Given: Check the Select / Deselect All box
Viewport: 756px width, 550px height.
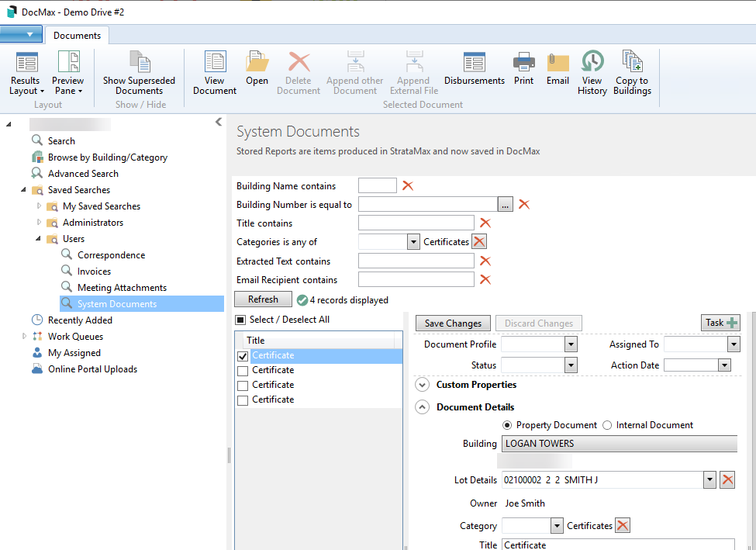Looking at the screenshot, I should tap(241, 320).
